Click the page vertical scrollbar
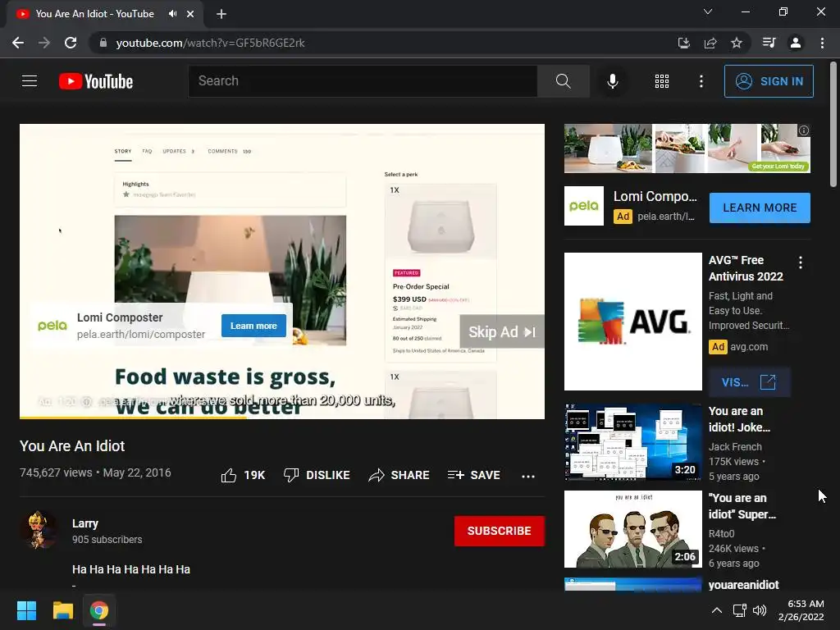This screenshot has height=630, width=840. point(833,125)
